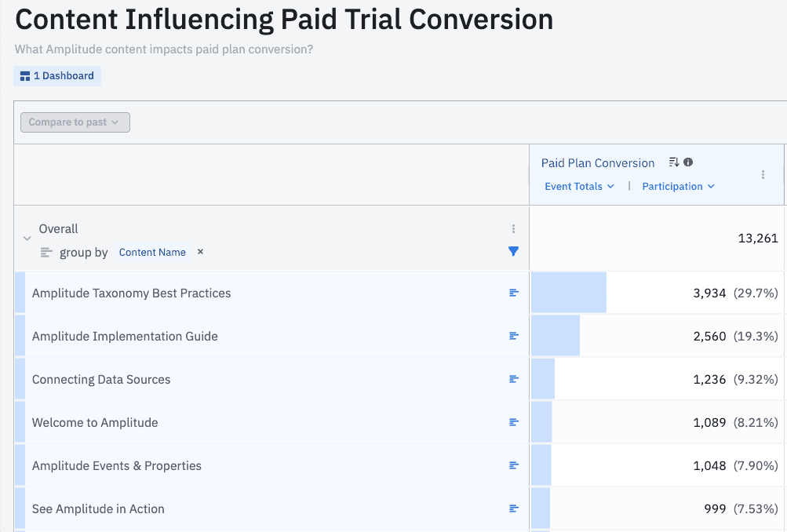
Task: Remove the Content Name group-by with the x
Action: pyautogui.click(x=200, y=252)
